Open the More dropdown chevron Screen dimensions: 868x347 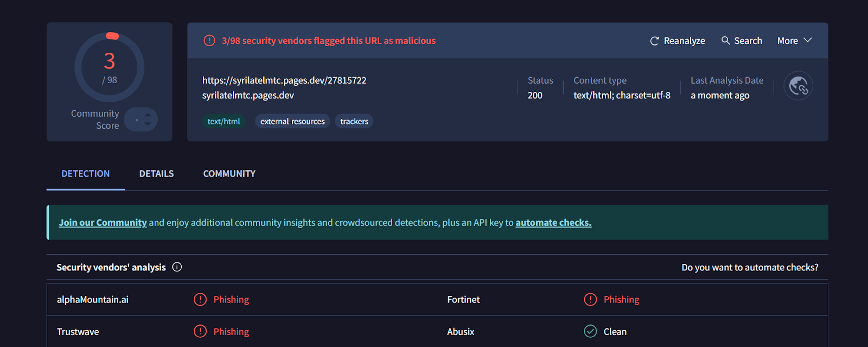(x=808, y=40)
